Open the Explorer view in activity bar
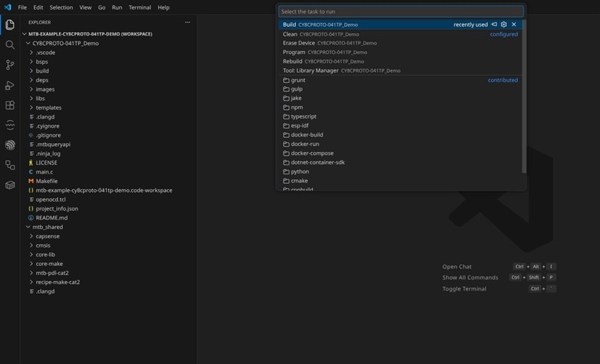 (10, 25)
